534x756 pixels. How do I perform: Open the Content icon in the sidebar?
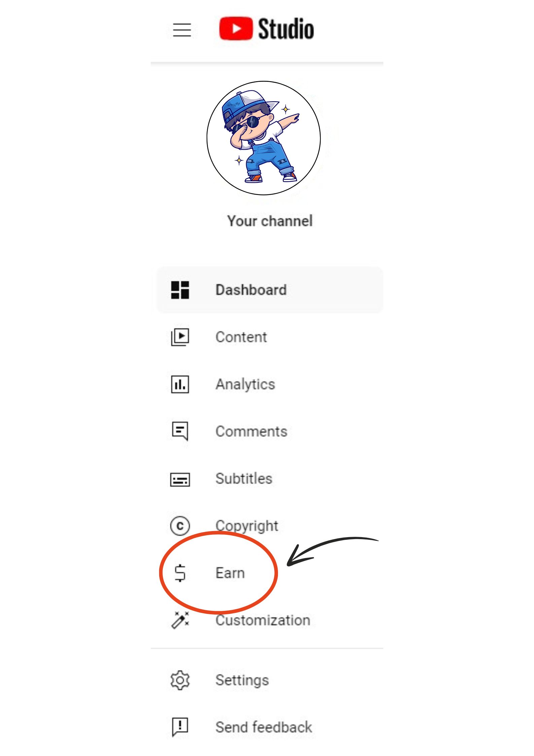pos(180,337)
